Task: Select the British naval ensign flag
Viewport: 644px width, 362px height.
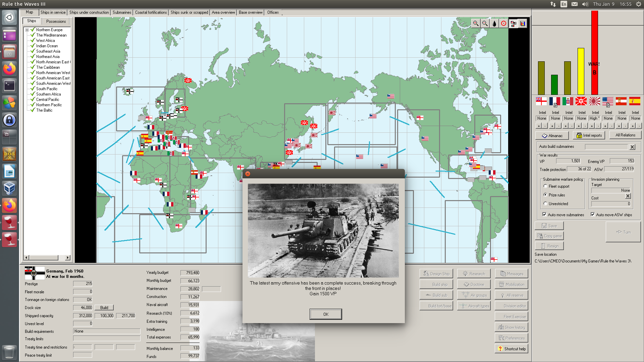Action: [x=541, y=101]
